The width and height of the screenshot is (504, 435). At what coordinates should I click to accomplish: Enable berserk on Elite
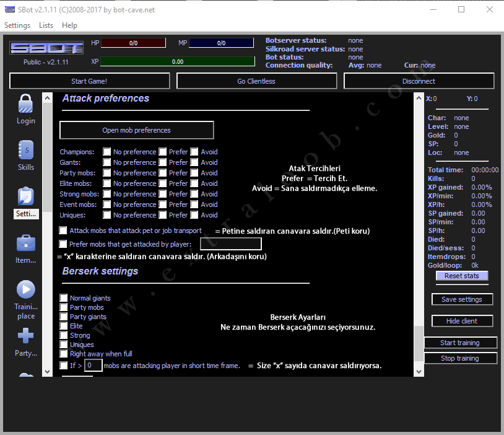tap(64, 326)
